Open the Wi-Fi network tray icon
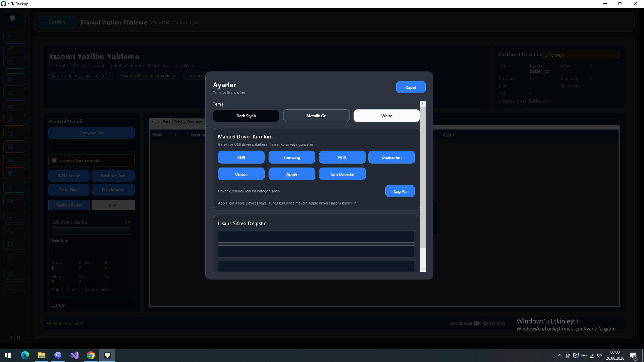 click(592, 355)
